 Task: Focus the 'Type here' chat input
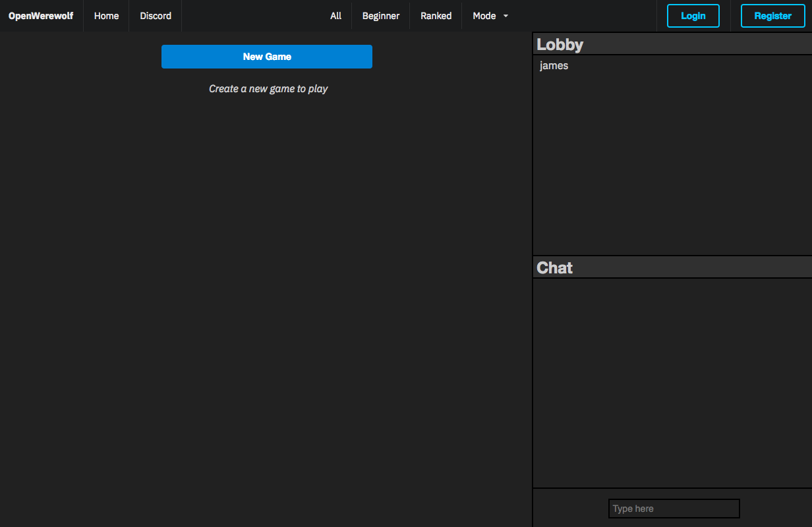[x=674, y=509]
